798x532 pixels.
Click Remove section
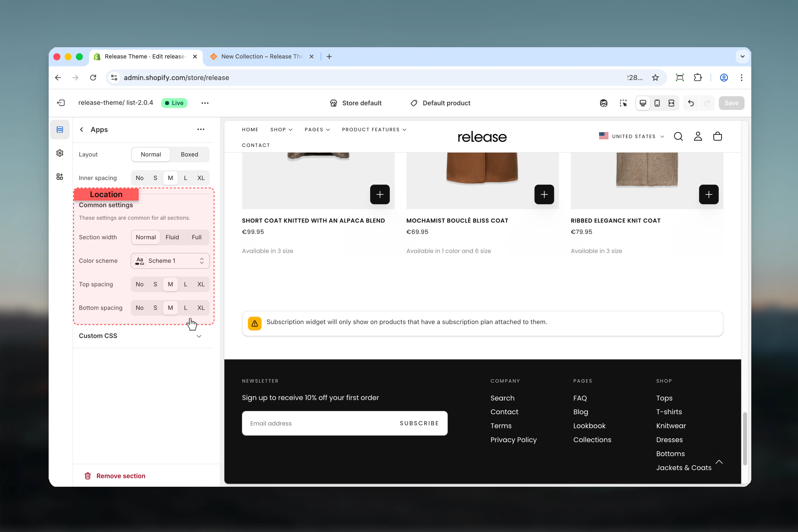pos(115,476)
